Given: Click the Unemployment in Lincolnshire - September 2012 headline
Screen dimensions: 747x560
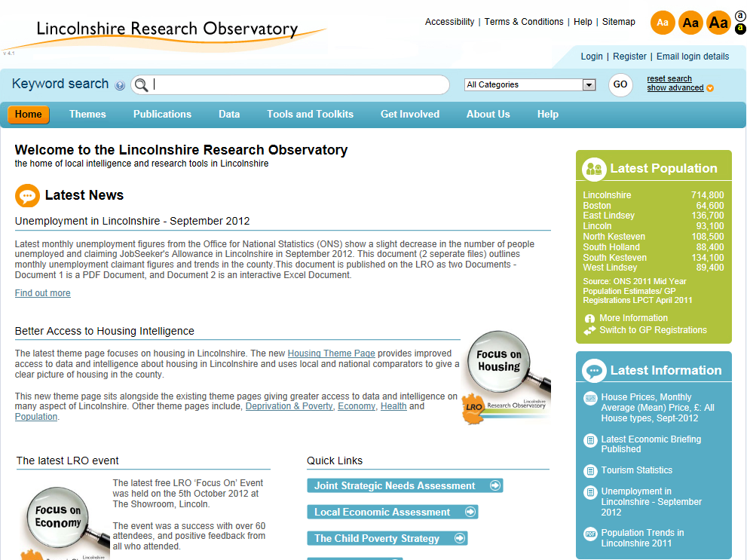Looking at the screenshot, I should tap(133, 221).
